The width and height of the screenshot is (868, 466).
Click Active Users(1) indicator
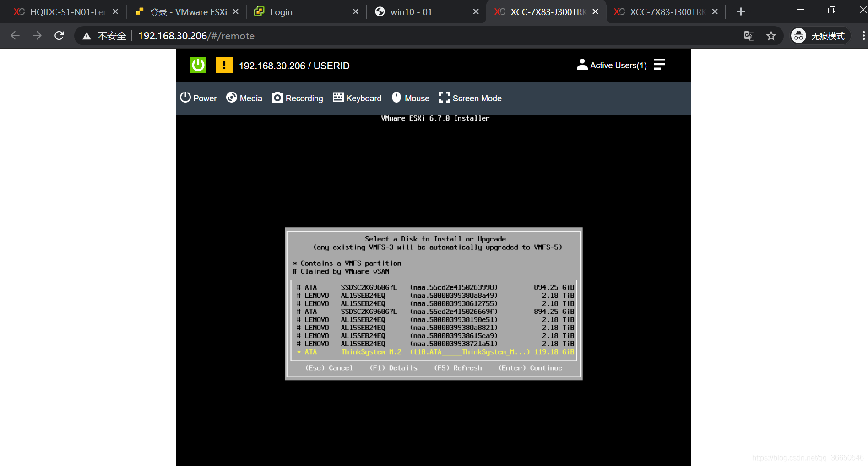click(612, 65)
